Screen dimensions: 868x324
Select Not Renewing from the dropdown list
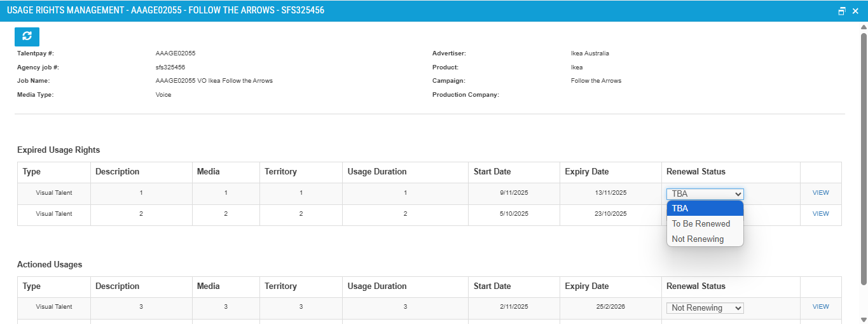(x=705, y=239)
